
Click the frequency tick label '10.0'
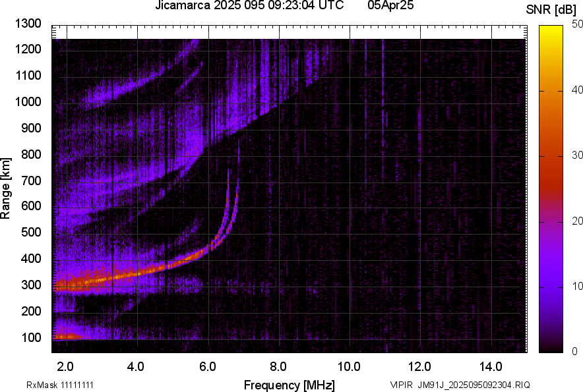click(x=349, y=367)
